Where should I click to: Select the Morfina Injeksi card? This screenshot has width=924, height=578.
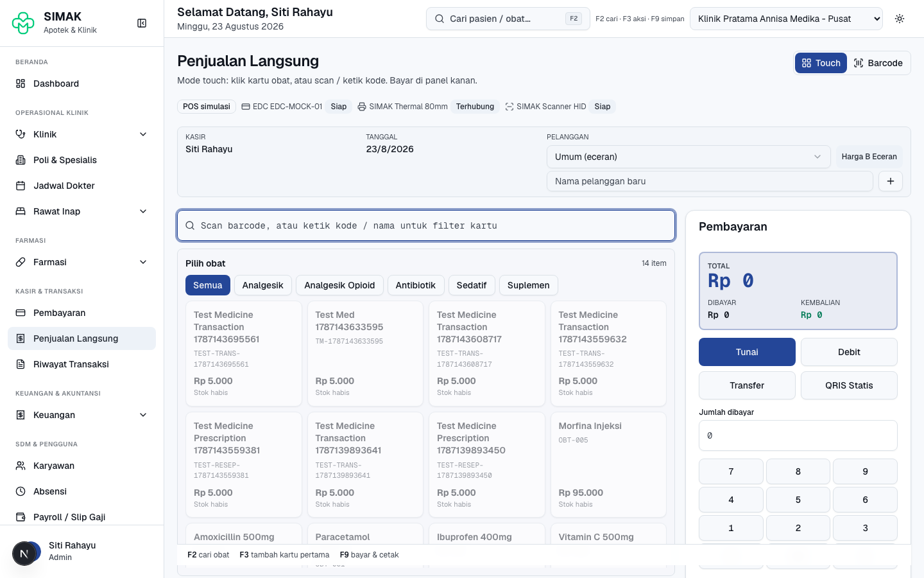pos(608,465)
